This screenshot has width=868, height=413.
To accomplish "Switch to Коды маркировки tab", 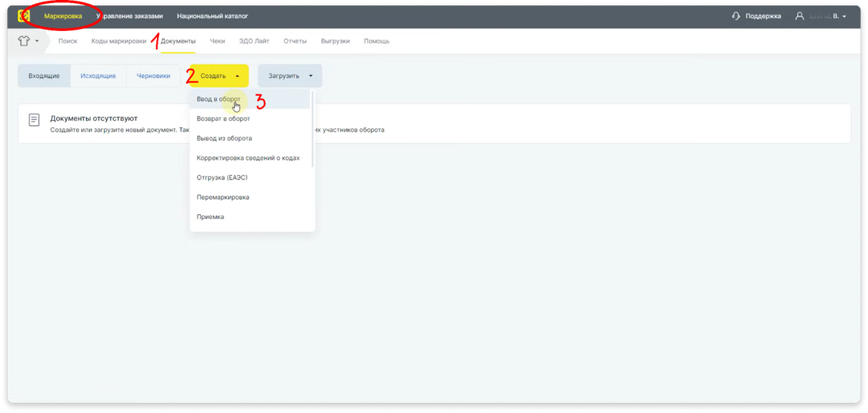I will (x=119, y=41).
